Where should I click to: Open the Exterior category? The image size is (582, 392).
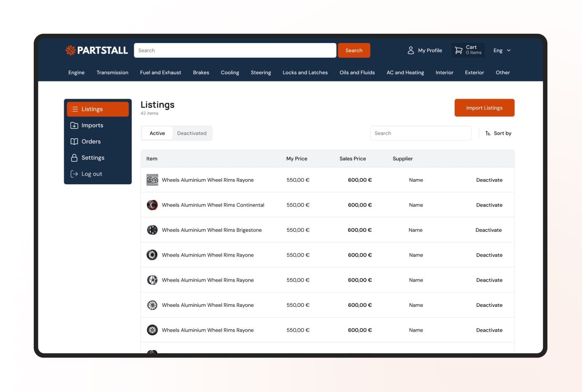pyautogui.click(x=474, y=72)
